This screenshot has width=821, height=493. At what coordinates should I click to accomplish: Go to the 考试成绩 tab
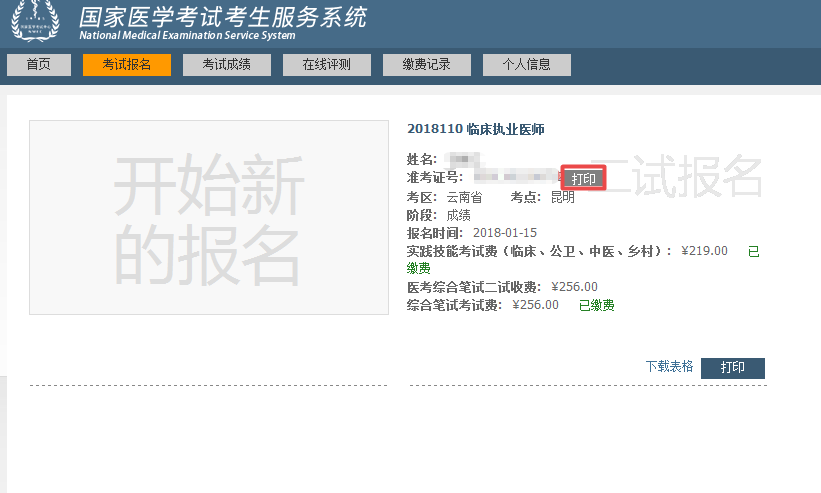coord(227,64)
